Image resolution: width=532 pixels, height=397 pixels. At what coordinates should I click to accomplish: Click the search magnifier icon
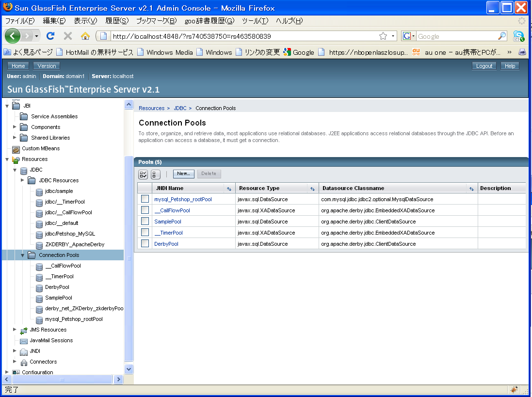point(502,36)
